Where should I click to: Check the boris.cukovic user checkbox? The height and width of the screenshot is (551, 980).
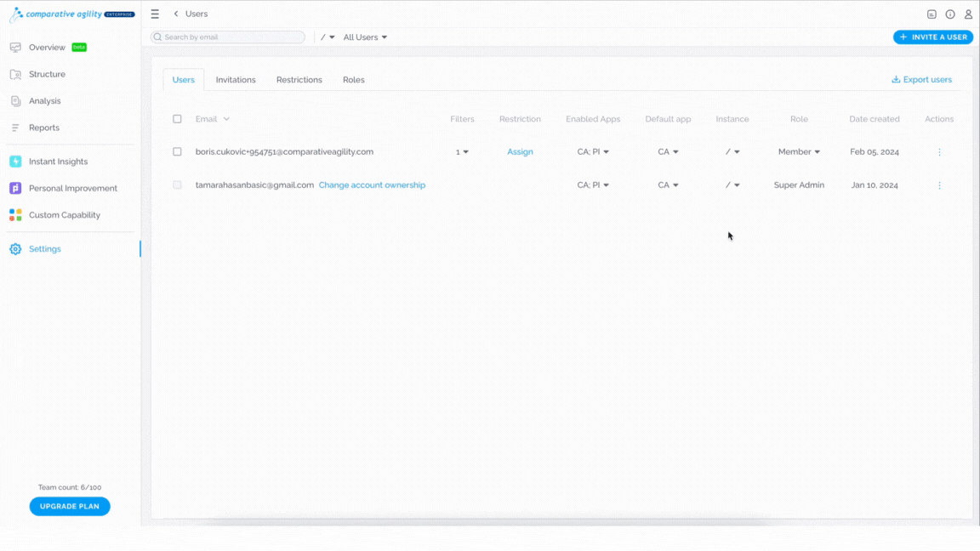point(178,152)
